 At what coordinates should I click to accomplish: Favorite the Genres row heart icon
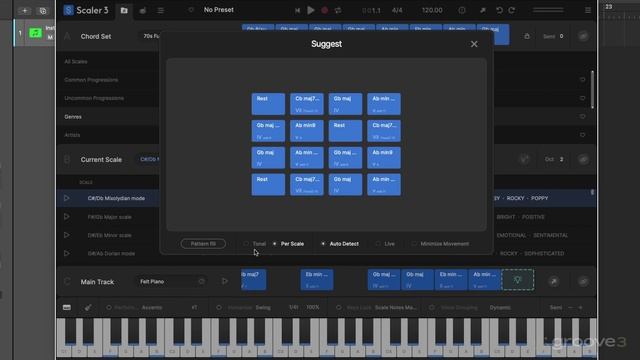[x=582, y=117]
